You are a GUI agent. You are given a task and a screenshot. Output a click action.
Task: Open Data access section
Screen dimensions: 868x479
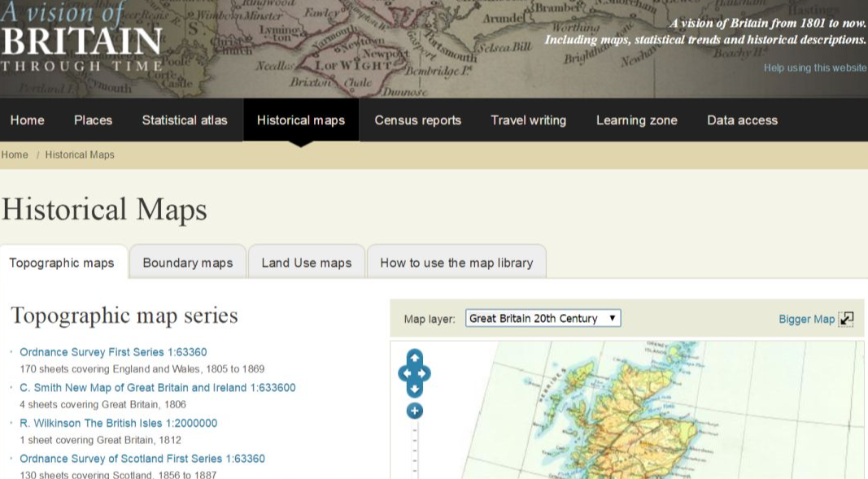[743, 120]
